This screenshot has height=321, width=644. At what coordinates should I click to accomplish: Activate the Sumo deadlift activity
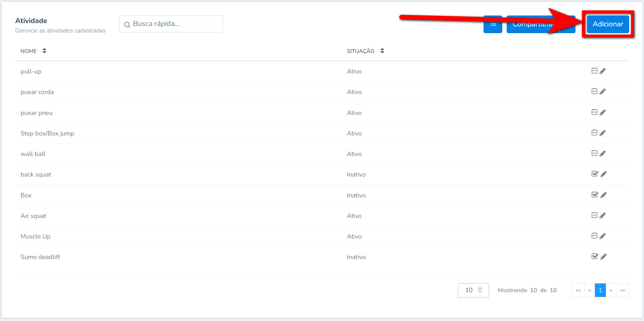click(x=595, y=257)
